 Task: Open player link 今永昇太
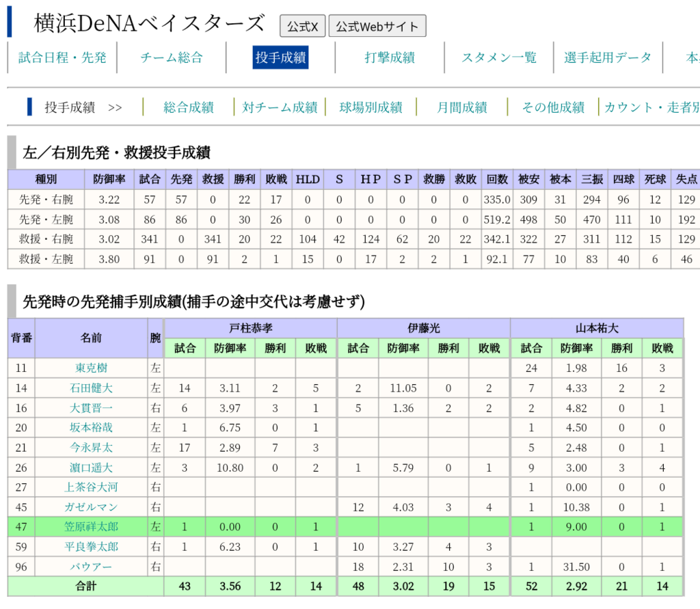tap(91, 448)
